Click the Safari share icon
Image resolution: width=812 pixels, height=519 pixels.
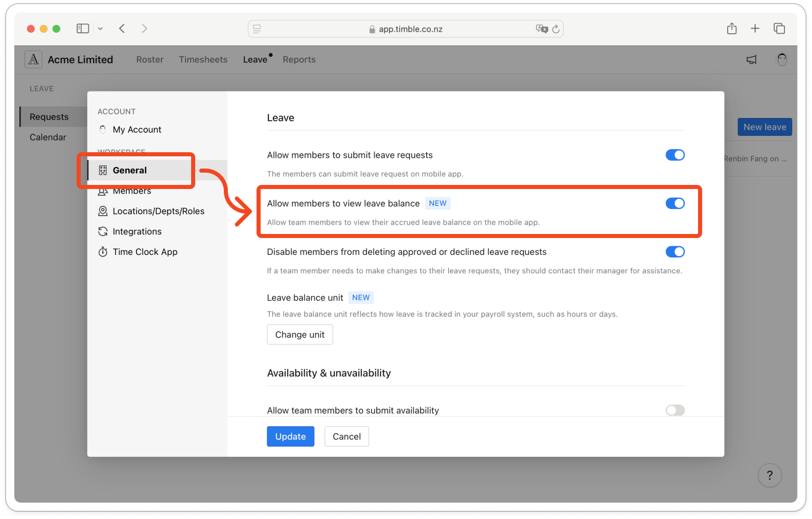(732, 29)
